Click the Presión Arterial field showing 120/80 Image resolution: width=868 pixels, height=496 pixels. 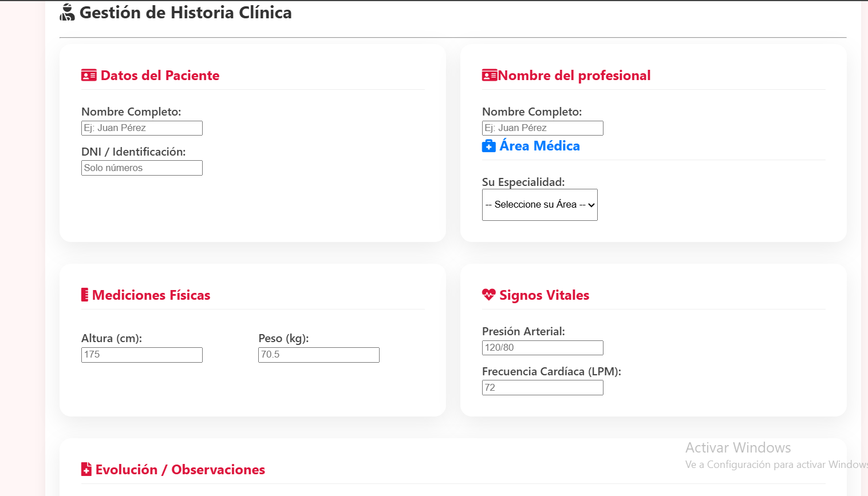pyautogui.click(x=542, y=347)
